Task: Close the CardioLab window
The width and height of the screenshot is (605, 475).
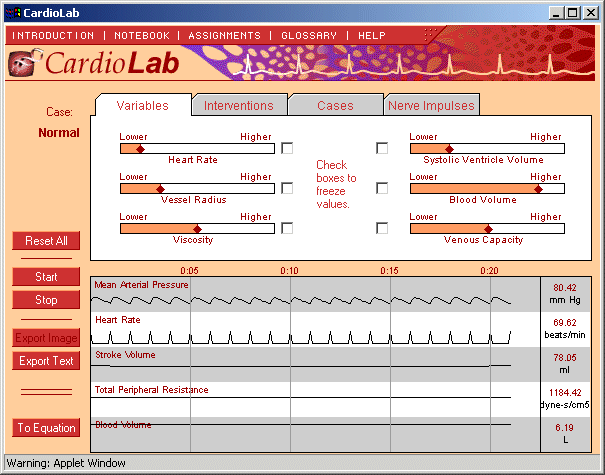Action: pos(590,13)
